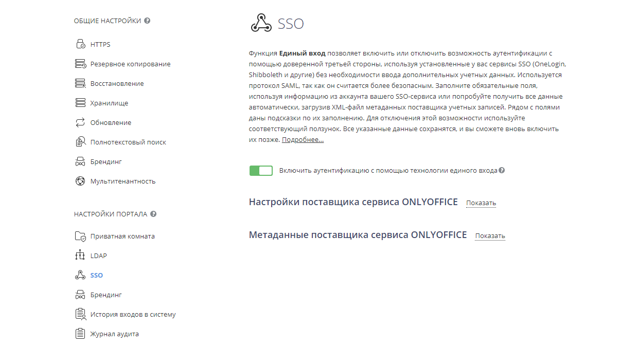The width and height of the screenshot is (638, 364).
Task: Click the LDAP tree icon
Action: [x=80, y=256]
